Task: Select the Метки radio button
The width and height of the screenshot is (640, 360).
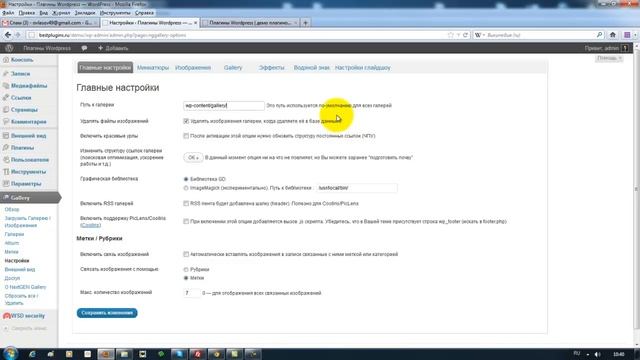Action: pyautogui.click(x=186, y=278)
